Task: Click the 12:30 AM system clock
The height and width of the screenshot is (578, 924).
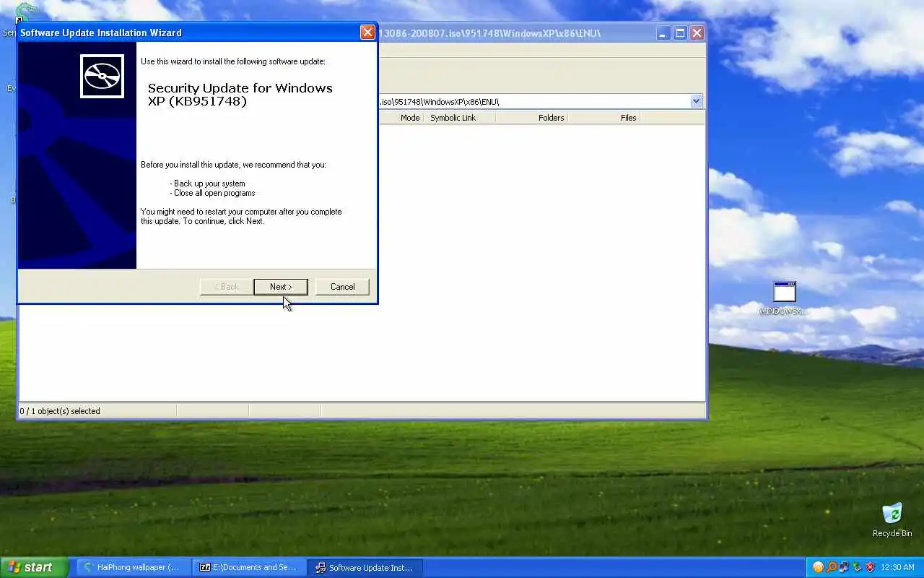Action: tap(898, 568)
